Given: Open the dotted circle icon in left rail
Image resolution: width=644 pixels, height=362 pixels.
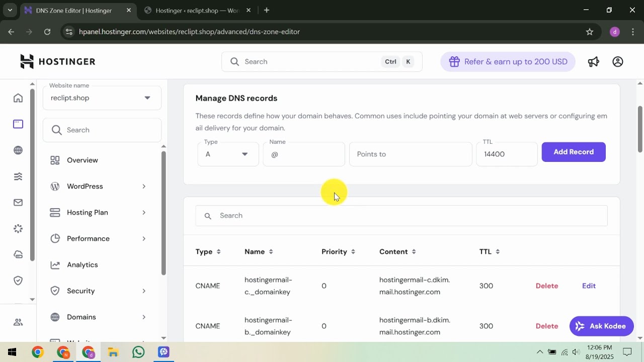Looking at the screenshot, I should point(18,229).
